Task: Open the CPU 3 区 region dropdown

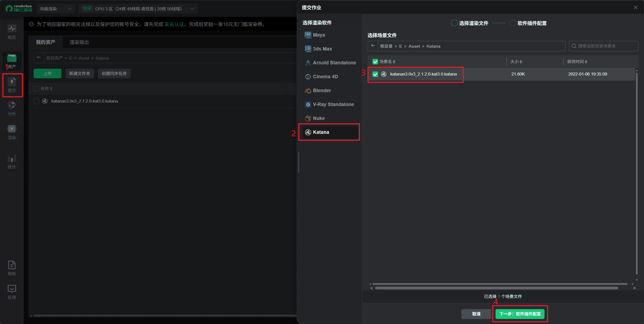Action: tap(138, 9)
